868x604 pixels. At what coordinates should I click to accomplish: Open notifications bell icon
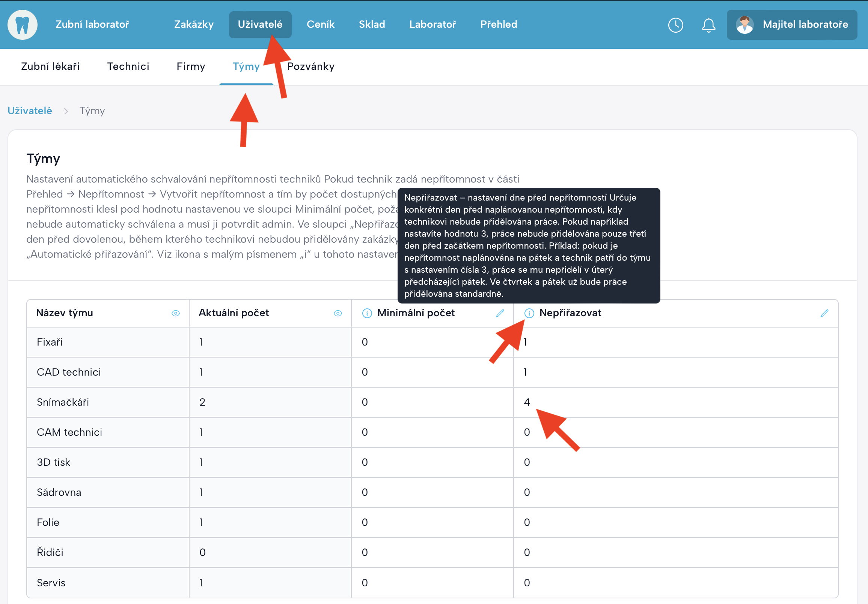tap(708, 25)
